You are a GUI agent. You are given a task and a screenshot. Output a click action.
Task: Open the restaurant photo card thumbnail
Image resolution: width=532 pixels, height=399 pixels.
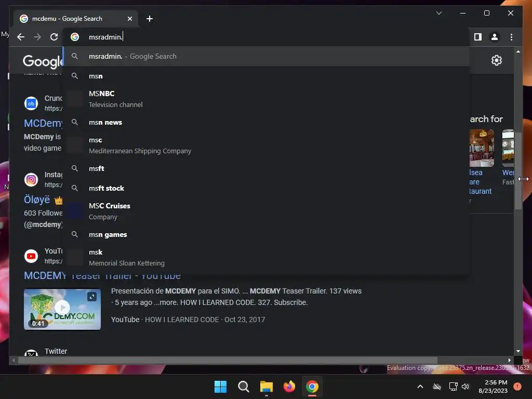(482, 148)
